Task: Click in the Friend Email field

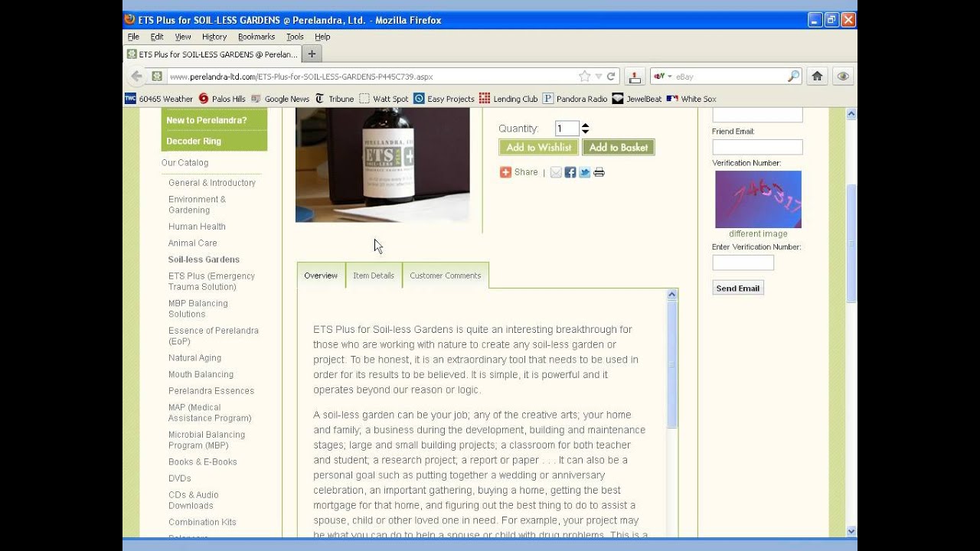Action: click(x=757, y=147)
